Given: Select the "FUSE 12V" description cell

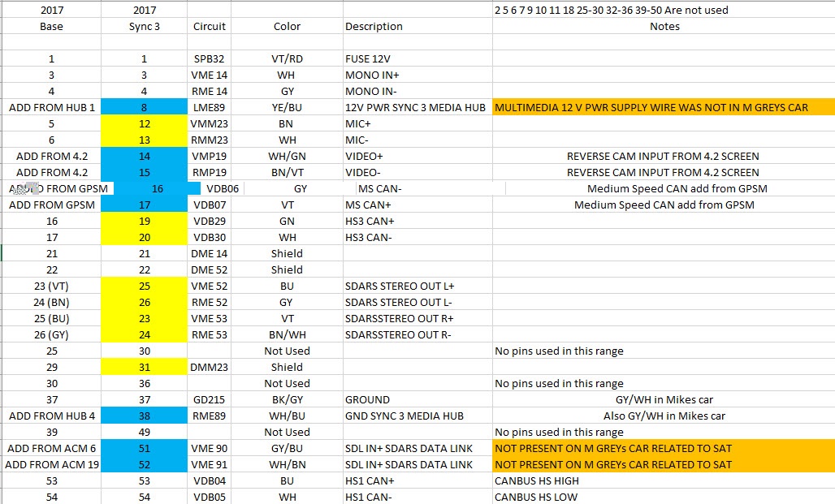Looking at the screenshot, I should tap(417, 58).
